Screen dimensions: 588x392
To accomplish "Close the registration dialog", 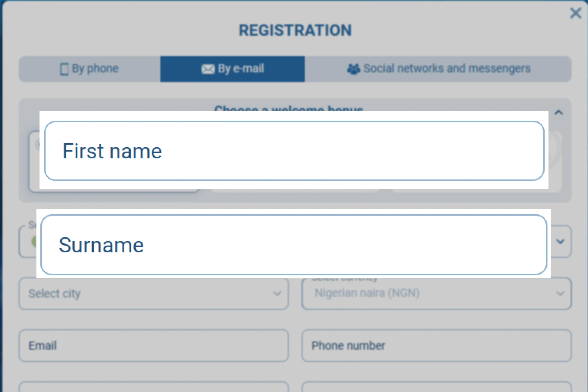I will 576,13.
